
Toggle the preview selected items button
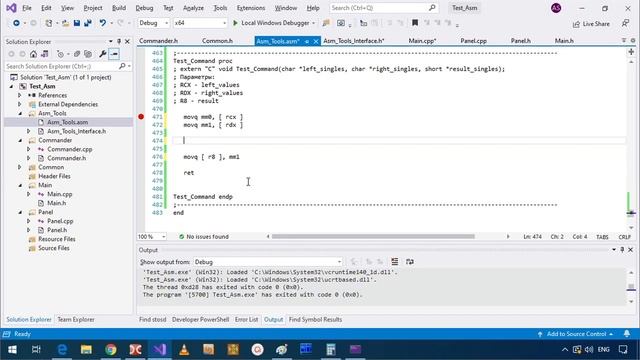(x=114, y=54)
